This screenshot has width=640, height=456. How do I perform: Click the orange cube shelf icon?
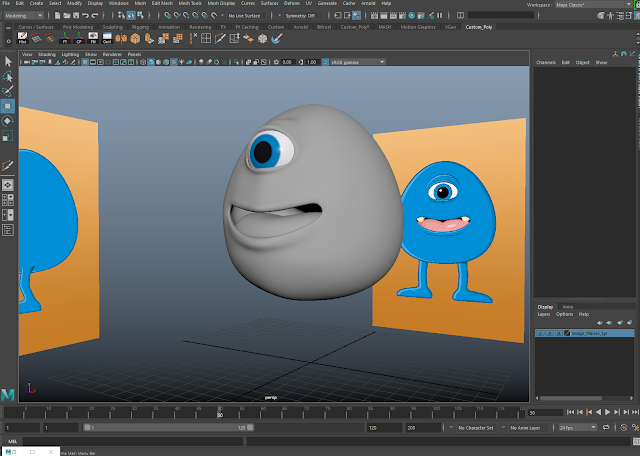click(135, 38)
